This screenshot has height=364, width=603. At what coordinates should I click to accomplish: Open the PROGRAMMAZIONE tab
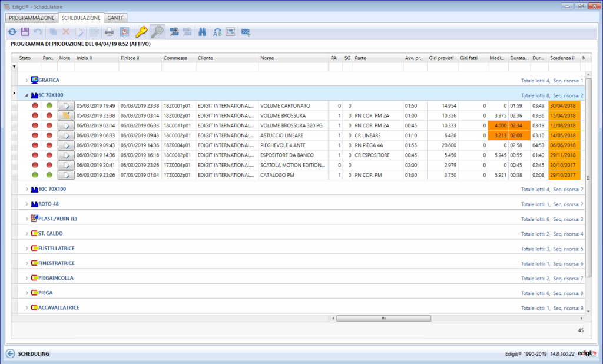pyautogui.click(x=31, y=18)
